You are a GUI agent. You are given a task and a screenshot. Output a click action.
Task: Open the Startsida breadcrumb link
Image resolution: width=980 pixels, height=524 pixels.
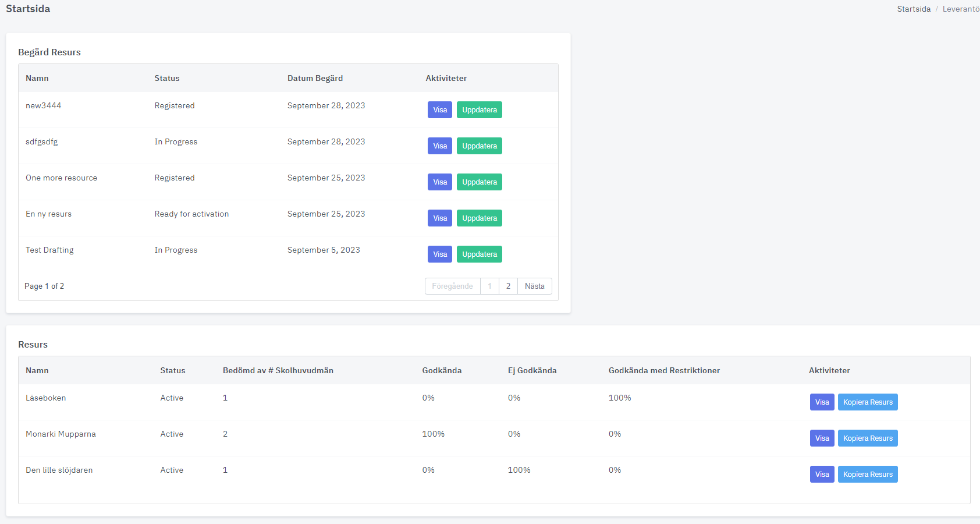click(914, 9)
